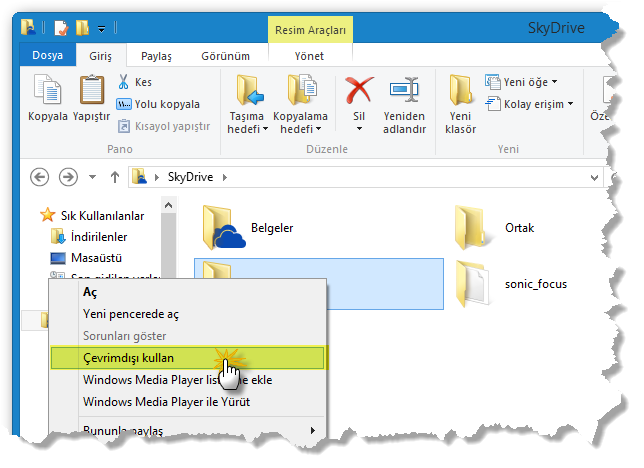Open recent locations dropdown arrow
This screenshot has height=468, width=644.
click(92, 177)
